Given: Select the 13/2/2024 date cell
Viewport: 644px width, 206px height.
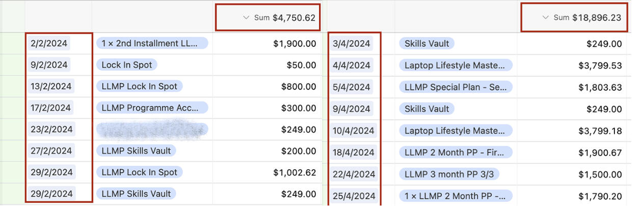Looking at the screenshot, I should 51,86.
